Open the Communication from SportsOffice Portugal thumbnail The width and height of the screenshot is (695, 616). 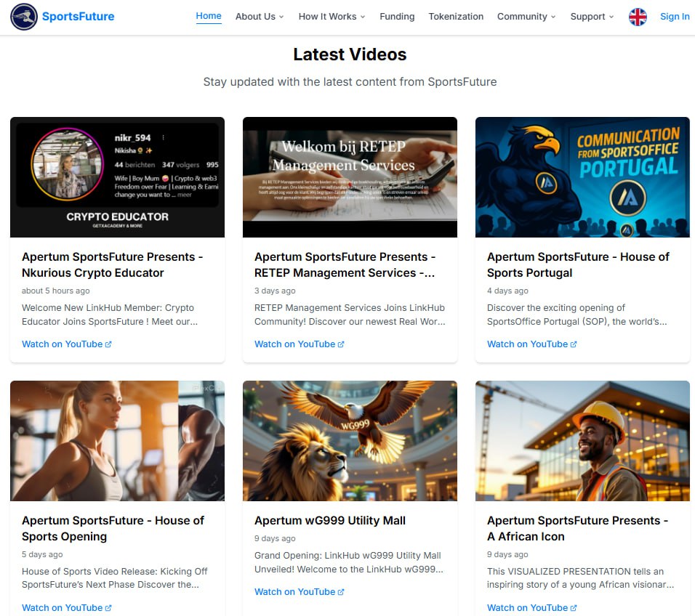pyautogui.click(x=582, y=177)
